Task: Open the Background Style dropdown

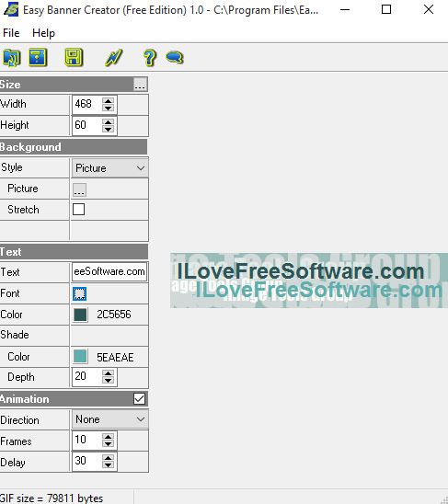Action: pyautogui.click(x=109, y=167)
